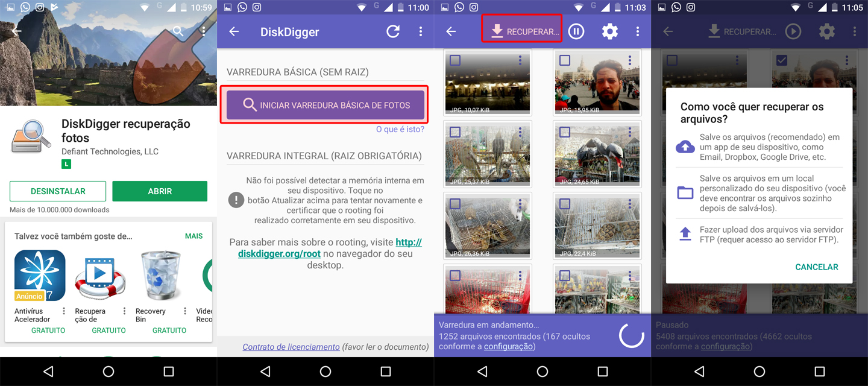Open configuração link in the scanning status bar
This screenshot has height=386, width=868.
[509, 346]
